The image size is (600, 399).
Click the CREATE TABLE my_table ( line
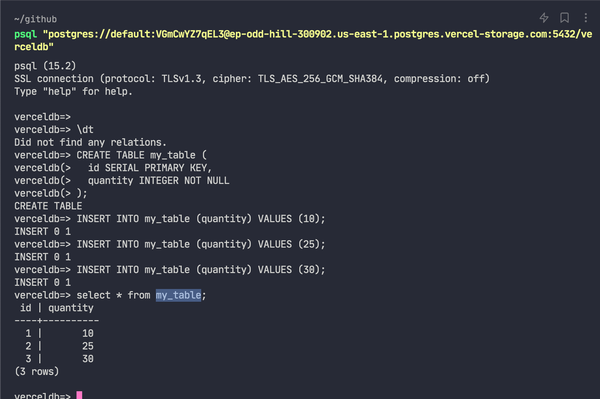(111, 155)
